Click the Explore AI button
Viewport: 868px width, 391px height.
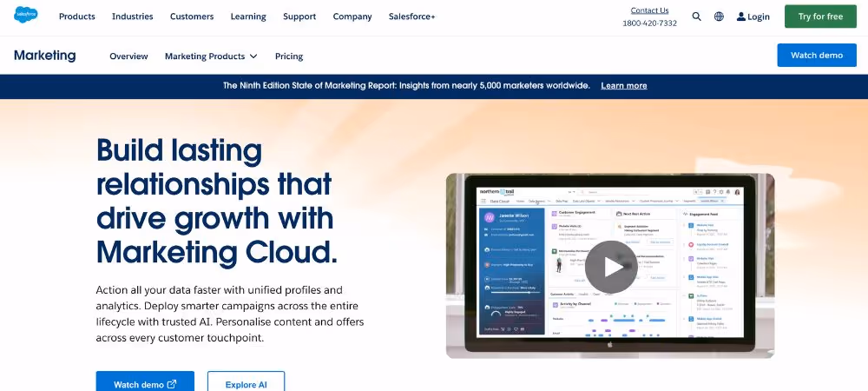click(x=246, y=381)
